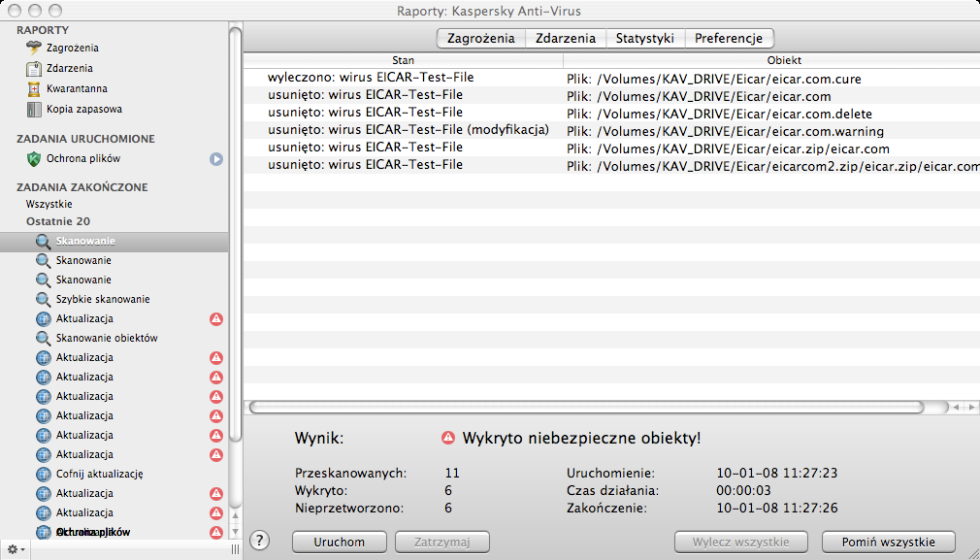Screen dimensions: 980x560
Task: Click the Pomiń wszystkie button
Action: click(x=888, y=542)
